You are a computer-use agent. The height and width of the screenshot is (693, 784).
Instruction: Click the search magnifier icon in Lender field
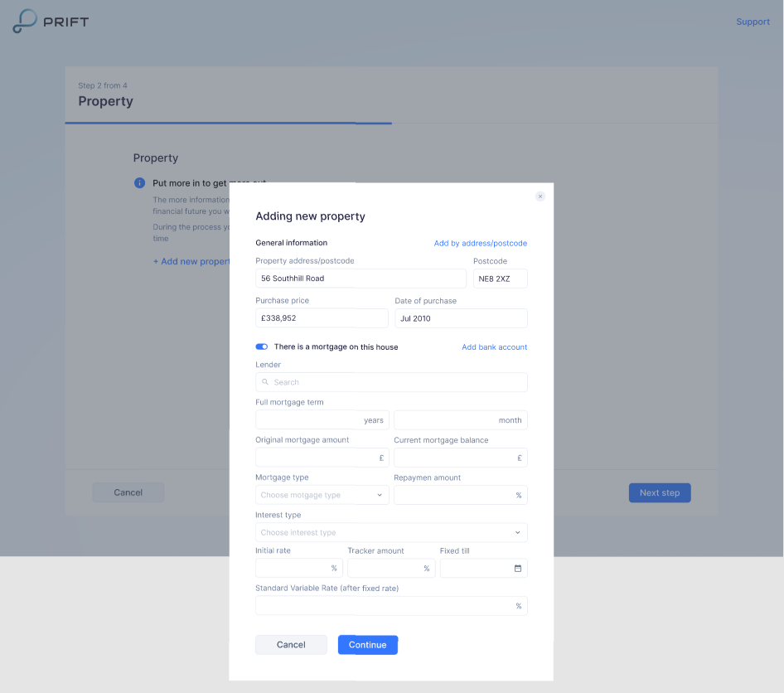[265, 382]
